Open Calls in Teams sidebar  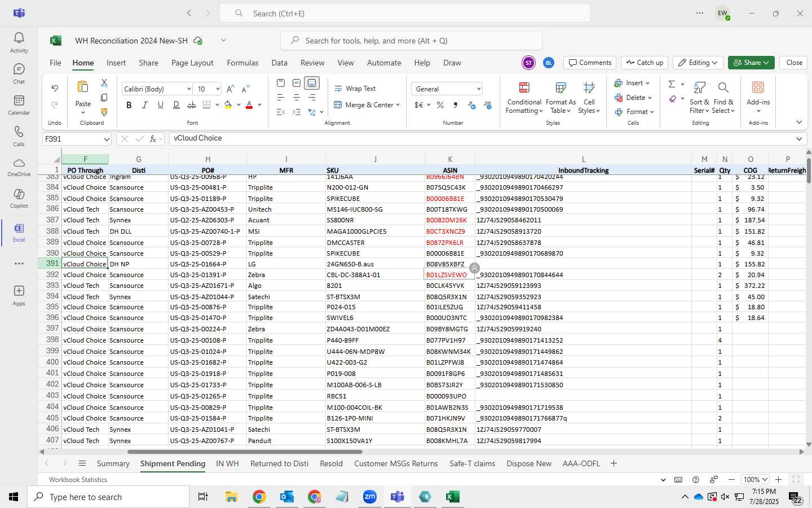19,136
